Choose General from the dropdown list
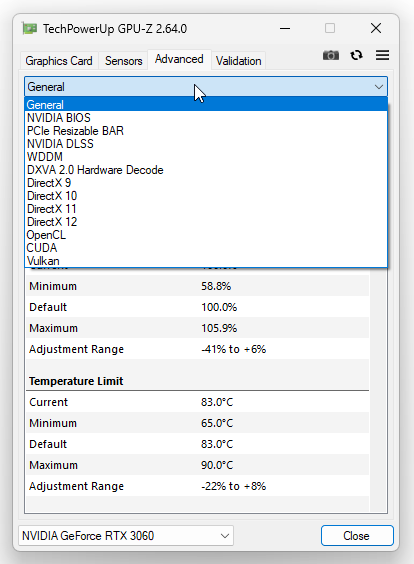 tap(206, 105)
